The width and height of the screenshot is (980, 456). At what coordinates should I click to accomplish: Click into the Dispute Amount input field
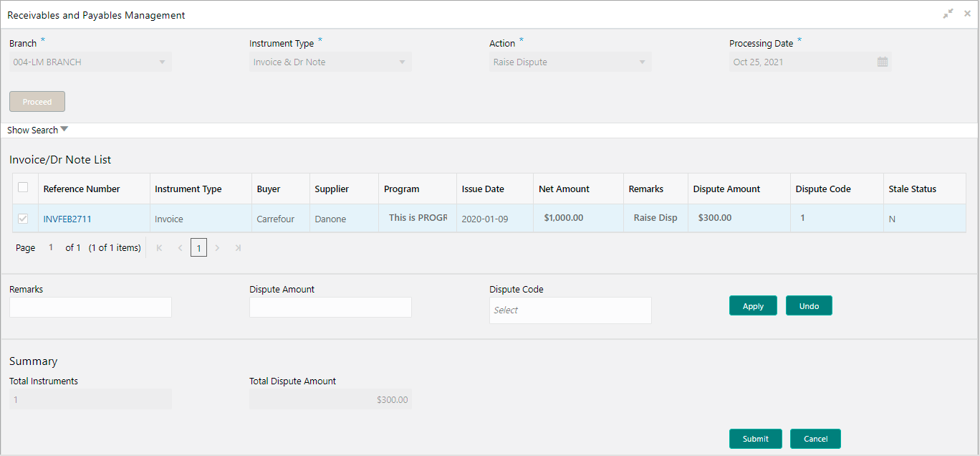coord(330,308)
